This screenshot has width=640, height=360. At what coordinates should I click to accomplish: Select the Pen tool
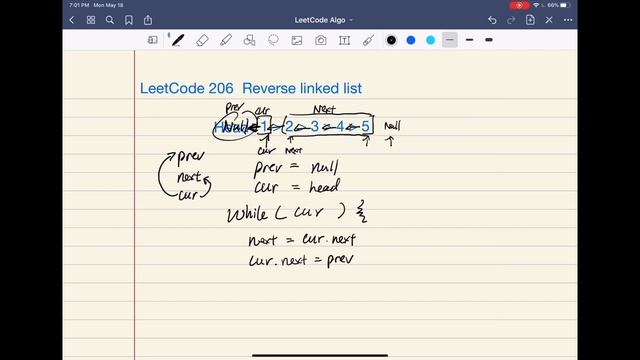178,40
